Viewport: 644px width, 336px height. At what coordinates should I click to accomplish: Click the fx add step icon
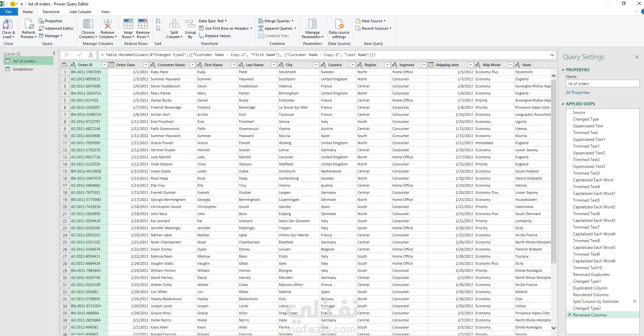click(x=91, y=55)
